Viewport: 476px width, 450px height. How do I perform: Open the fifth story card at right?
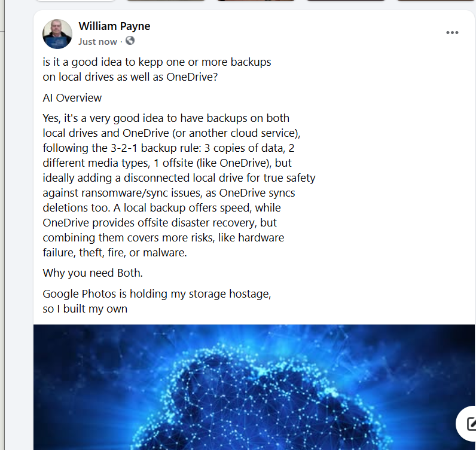tap(436, 1)
